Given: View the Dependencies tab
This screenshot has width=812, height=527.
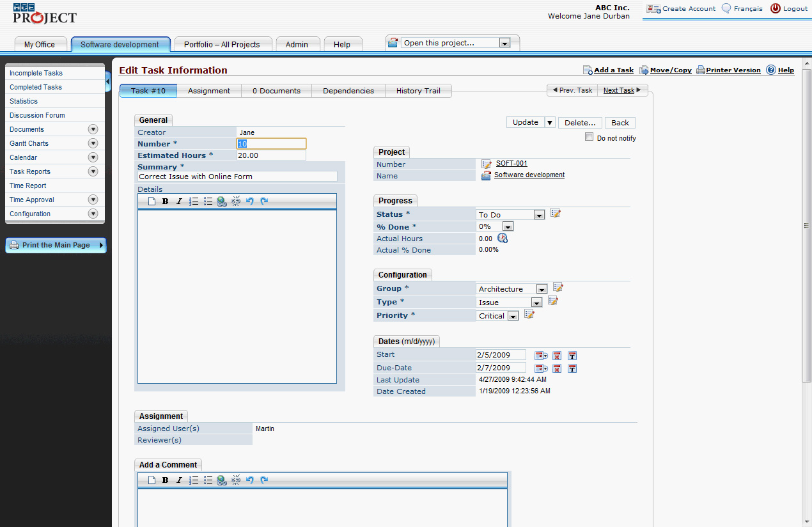Looking at the screenshot, I should pyautogui.click(x=348, y=91).
